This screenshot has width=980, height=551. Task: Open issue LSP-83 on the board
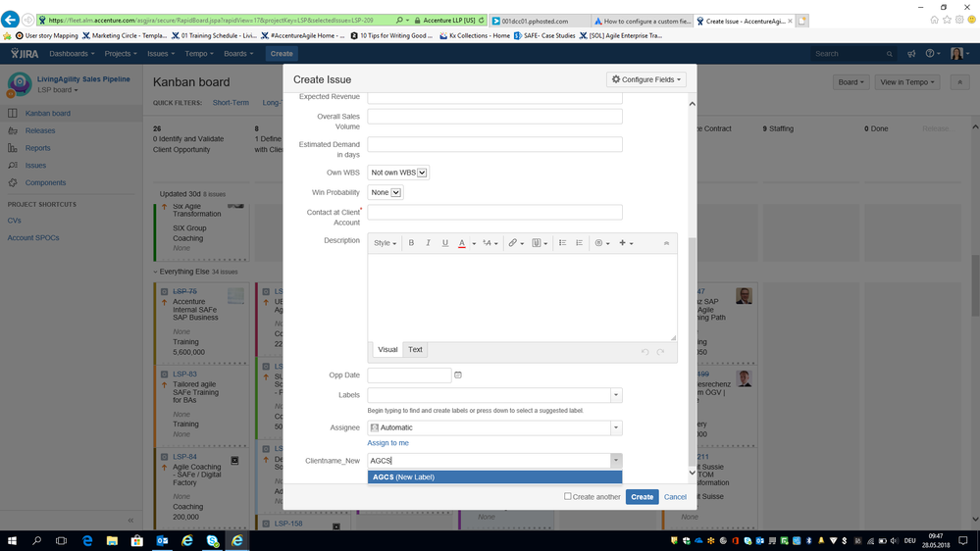pyautogui.click(x=184, y=375)
